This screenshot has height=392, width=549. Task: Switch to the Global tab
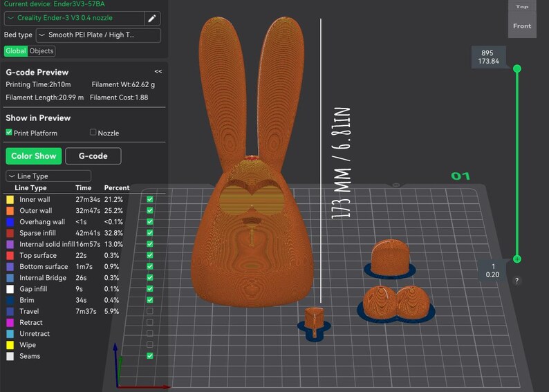[16, 51]
